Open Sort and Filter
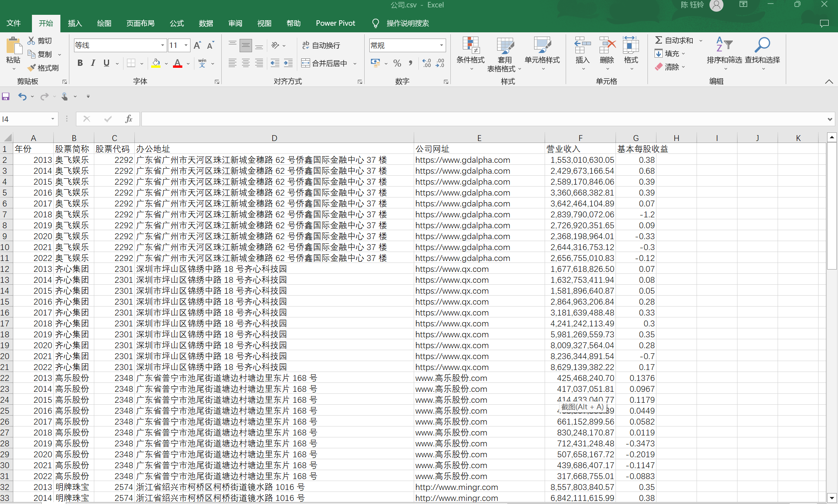Screen dimensions: 838x504 click(724, 54)
